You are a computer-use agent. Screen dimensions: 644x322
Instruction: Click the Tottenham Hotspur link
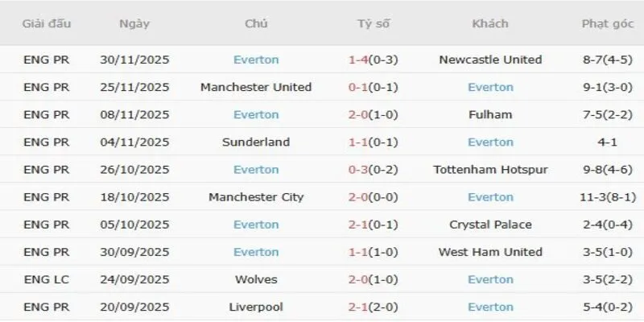tap(490, 170)
